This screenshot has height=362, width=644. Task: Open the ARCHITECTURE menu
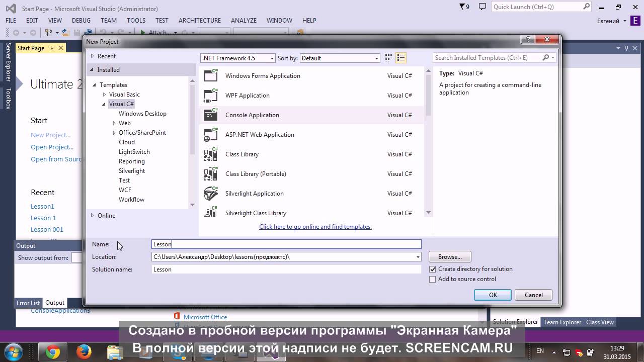pos(200,21)
